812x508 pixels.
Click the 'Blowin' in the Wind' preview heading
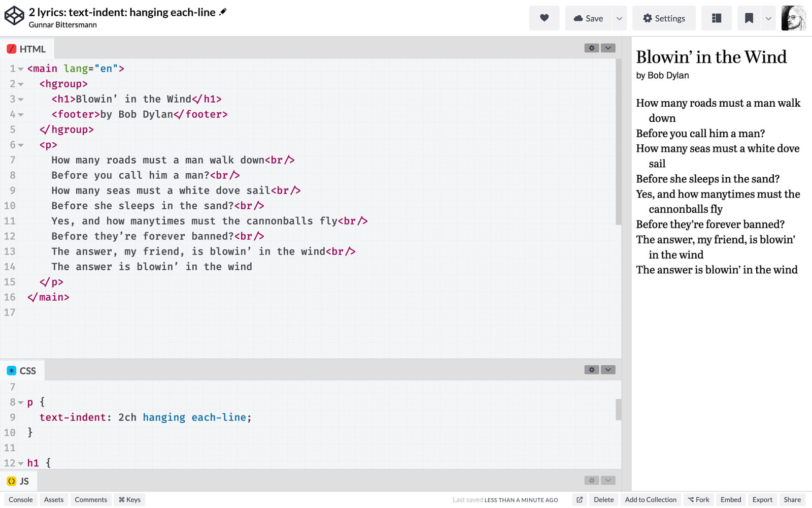tap(711, 57)
